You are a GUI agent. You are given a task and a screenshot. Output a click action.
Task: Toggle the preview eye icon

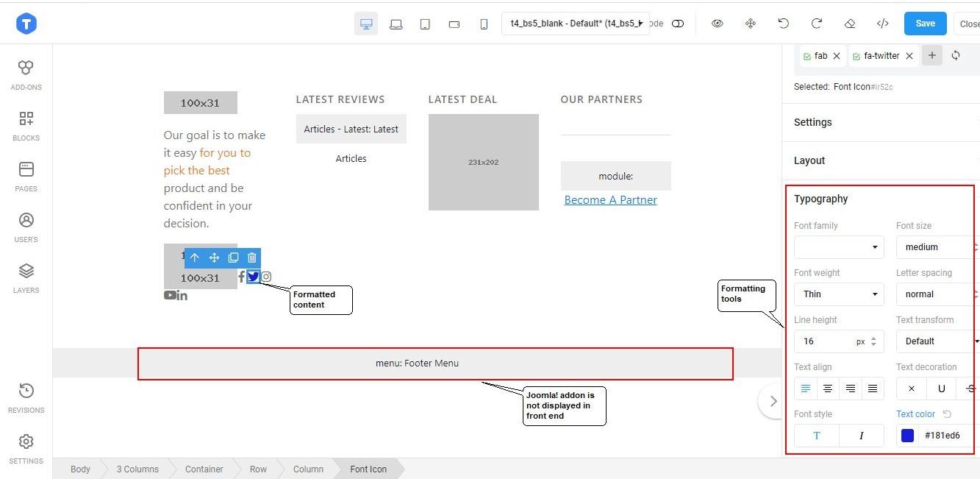coord(717,24)
